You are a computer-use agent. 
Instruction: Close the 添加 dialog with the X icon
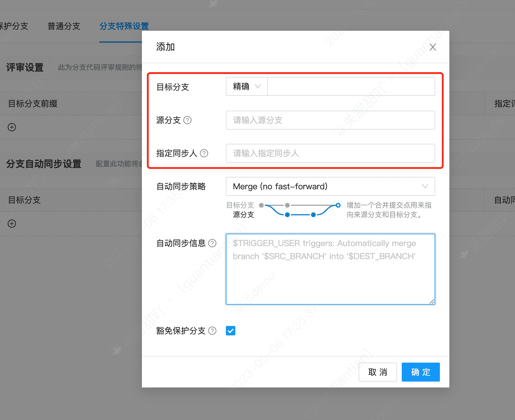[433, 47]
